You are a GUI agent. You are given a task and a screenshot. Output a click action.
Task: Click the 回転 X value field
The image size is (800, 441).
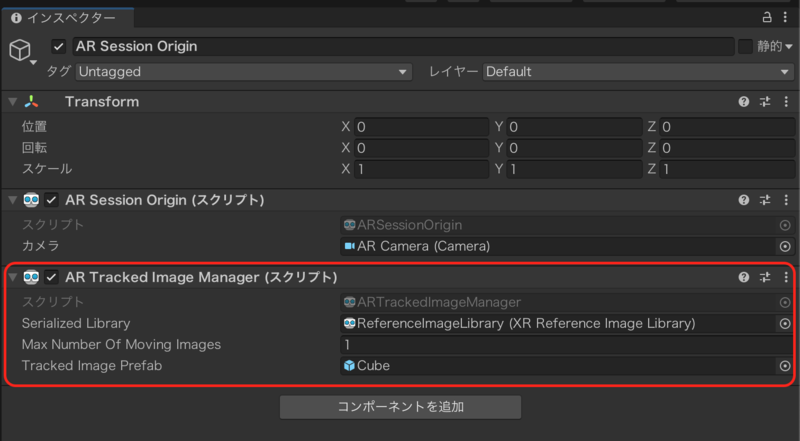tap(421, 148)
